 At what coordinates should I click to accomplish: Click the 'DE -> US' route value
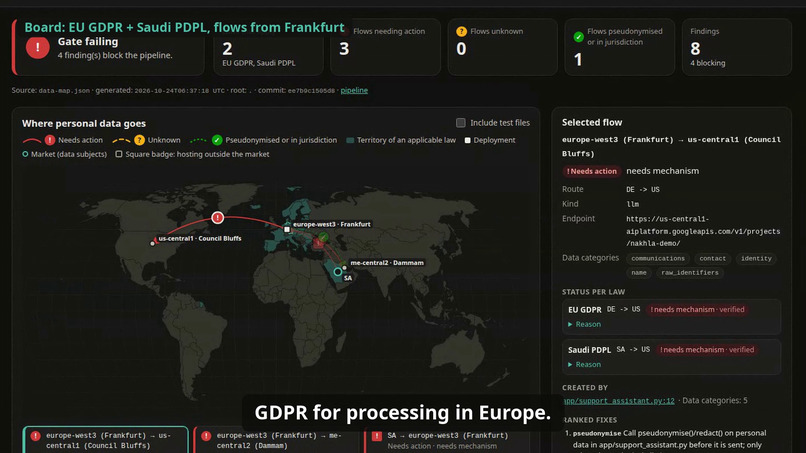[x=643, y=190]
